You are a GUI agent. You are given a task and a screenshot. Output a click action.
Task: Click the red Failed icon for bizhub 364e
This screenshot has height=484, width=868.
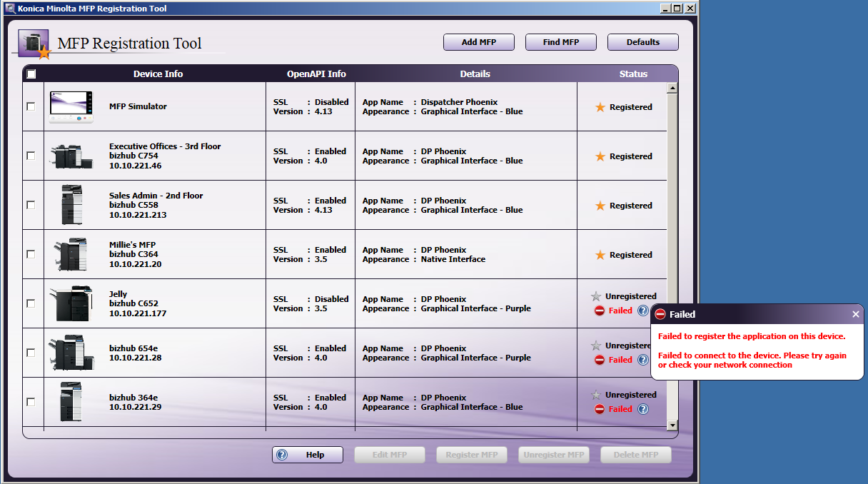[x=600, y=409]
